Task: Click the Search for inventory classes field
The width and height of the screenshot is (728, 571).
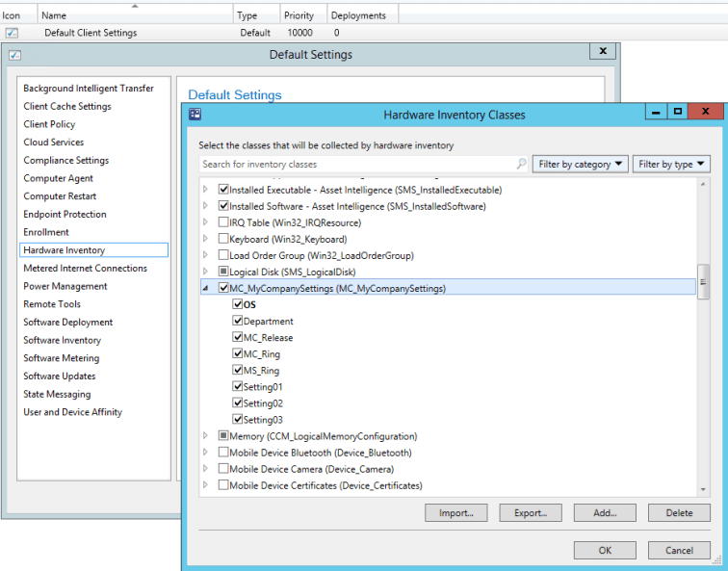Action: click(x=356, y=164)
